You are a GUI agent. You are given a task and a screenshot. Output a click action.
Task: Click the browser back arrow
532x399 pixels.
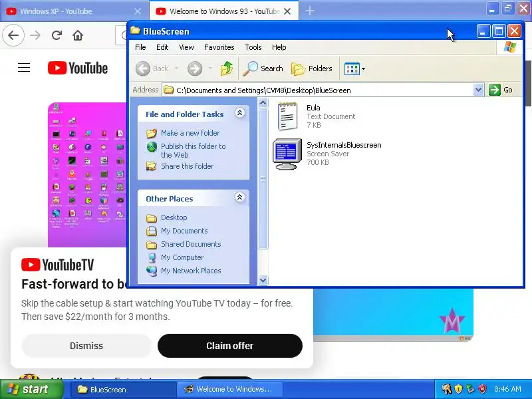pos(13,35)
